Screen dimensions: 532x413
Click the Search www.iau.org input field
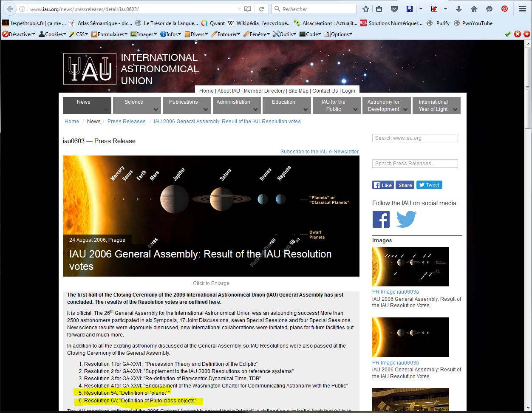(415, 138)
